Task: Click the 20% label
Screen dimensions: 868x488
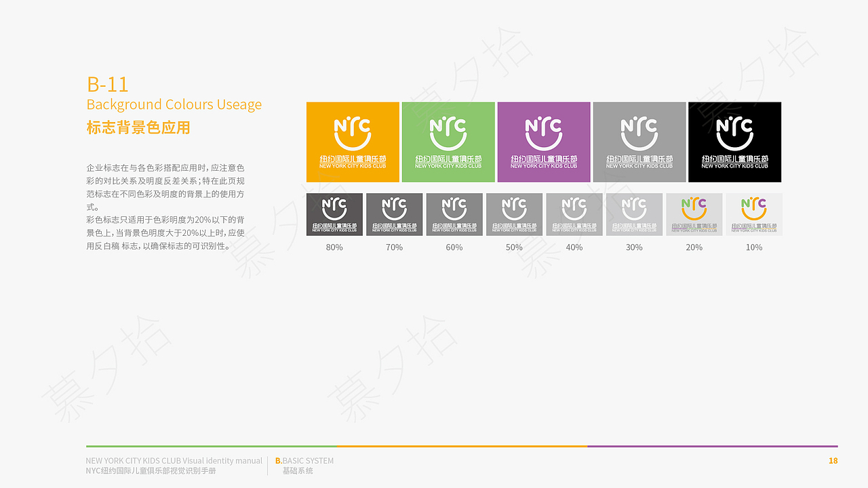Action: pos(694,247)
